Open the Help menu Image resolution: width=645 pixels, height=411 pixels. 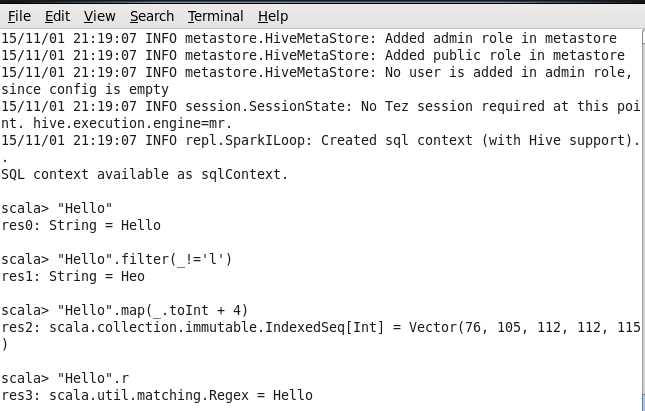coord(272,16)
